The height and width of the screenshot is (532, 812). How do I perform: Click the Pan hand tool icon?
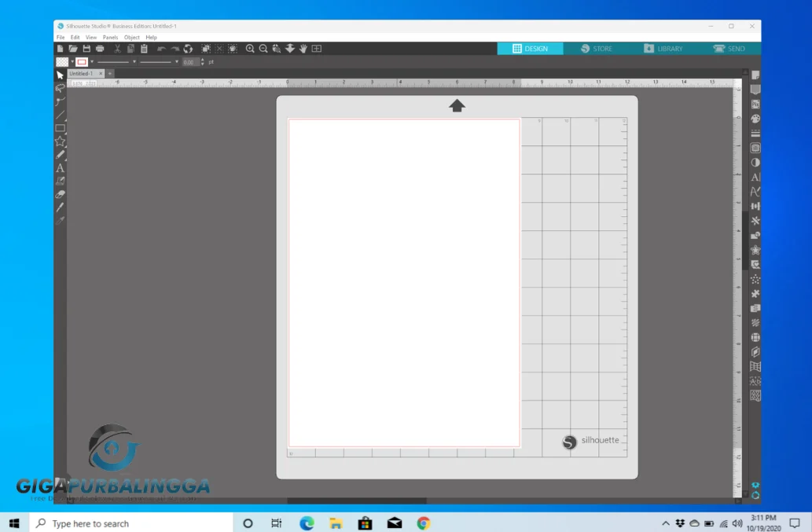pyautogui.click(x=303, y=49)
